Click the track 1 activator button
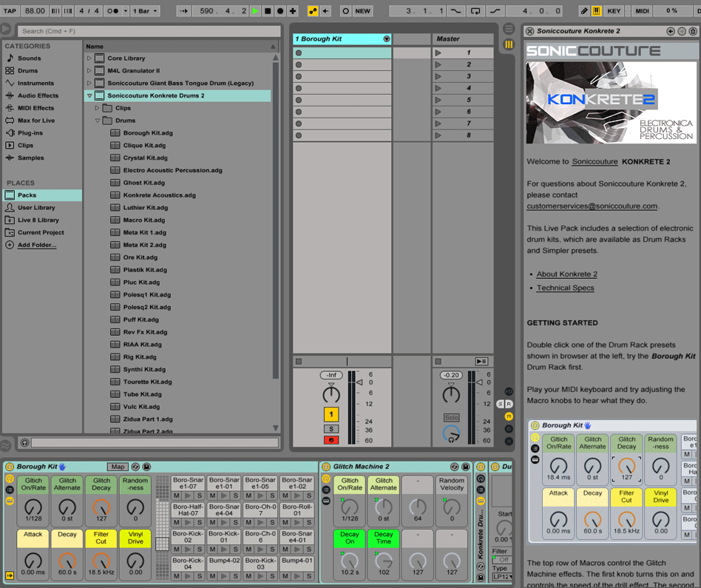This screenshot has height=588, width=701. pyautogui.click(x=331, y=414)
